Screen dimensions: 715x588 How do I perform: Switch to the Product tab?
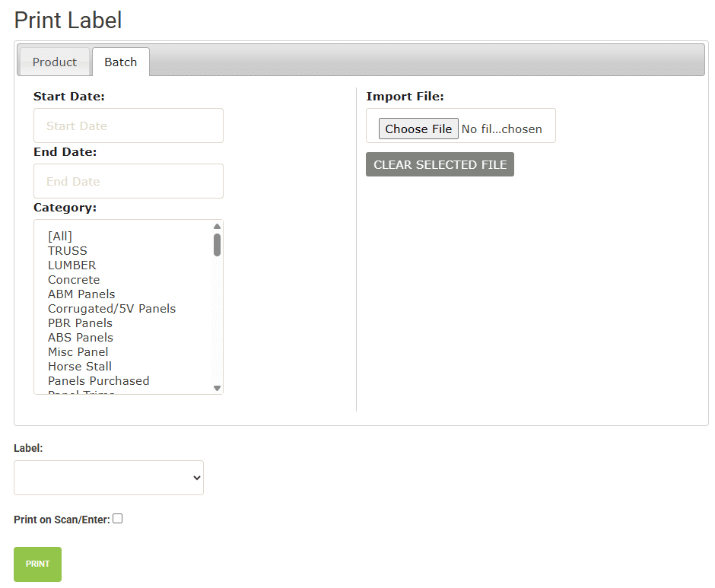(x=55, y=62)
